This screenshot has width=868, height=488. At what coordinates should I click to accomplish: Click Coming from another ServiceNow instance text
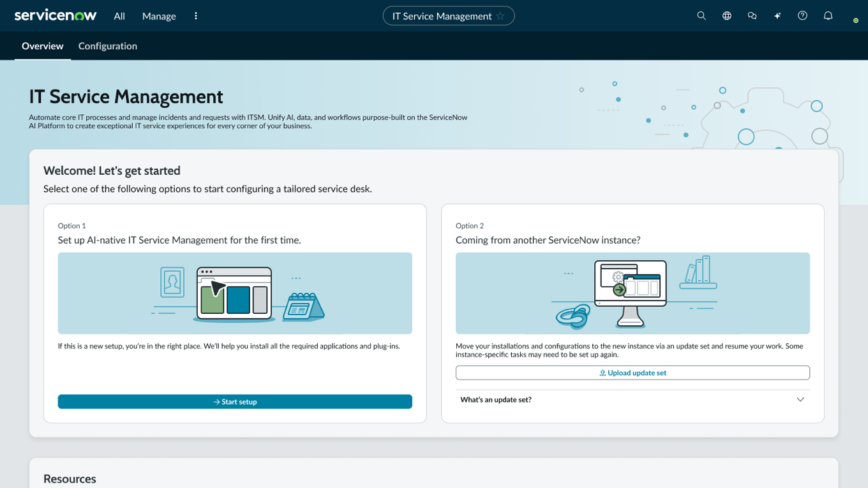[548, 240]
